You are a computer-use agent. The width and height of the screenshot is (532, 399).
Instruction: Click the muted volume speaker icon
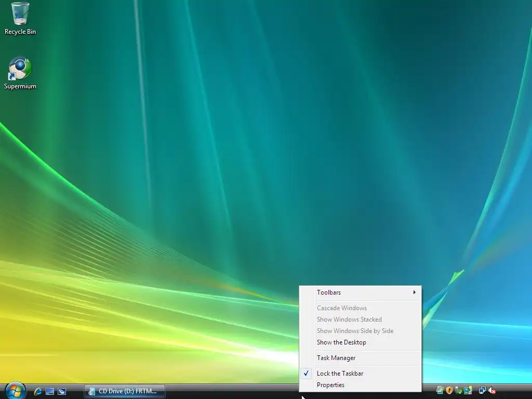pyautogui.click(x=492, y=391)
